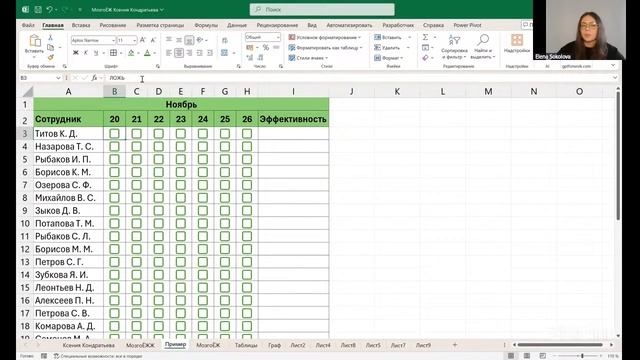Click the Select All corner triangle
The image size is (640, 360).
point(27,91)
